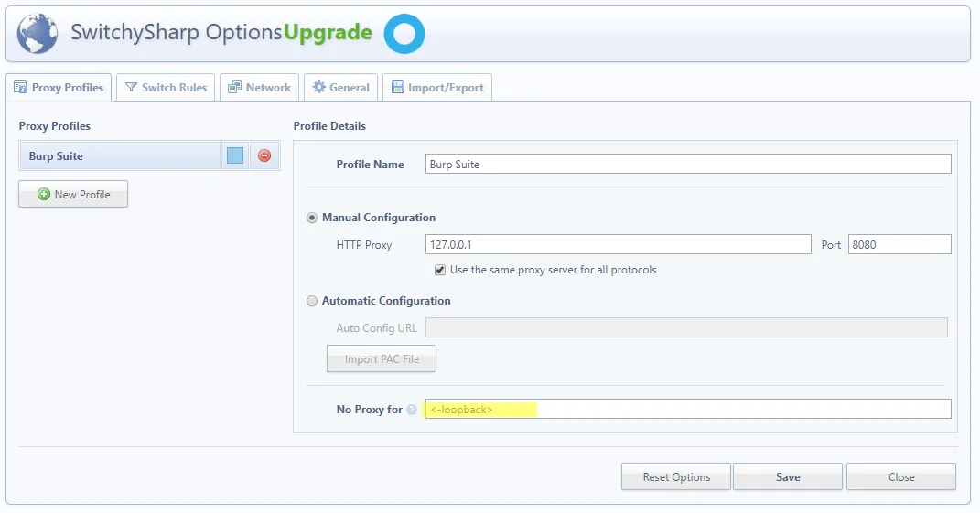Select Manual Configuration radio button
This screenshot has width=980, height=513.
[312, 218]
